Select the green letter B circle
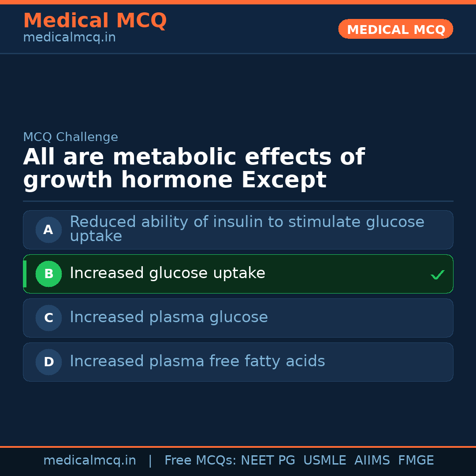The height and width of the screenshot is (476, 476). (x=48, y=274)
